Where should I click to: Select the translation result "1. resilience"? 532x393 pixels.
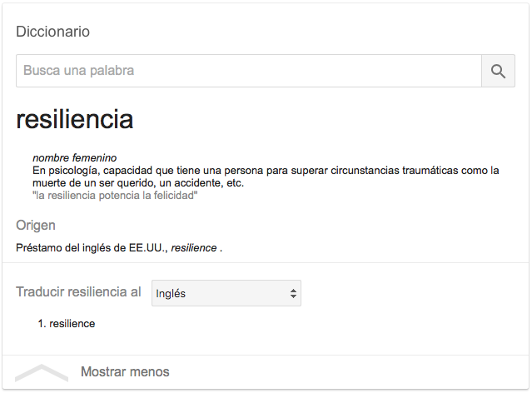pyautogui.click(x=67, y=323)
